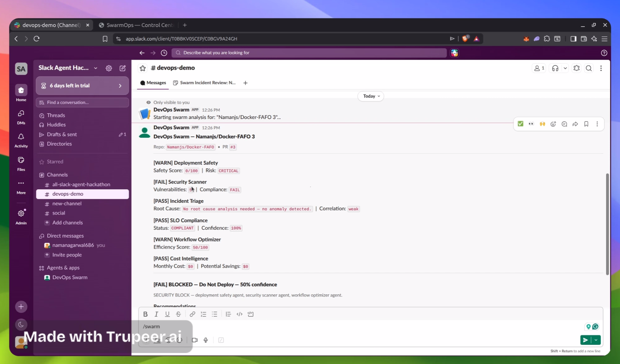Image resolution: width=620 pixels, height=364 pixels.
Task: Star the devops-demo channel
Action: pyautogui.click(x=143, y=68)
